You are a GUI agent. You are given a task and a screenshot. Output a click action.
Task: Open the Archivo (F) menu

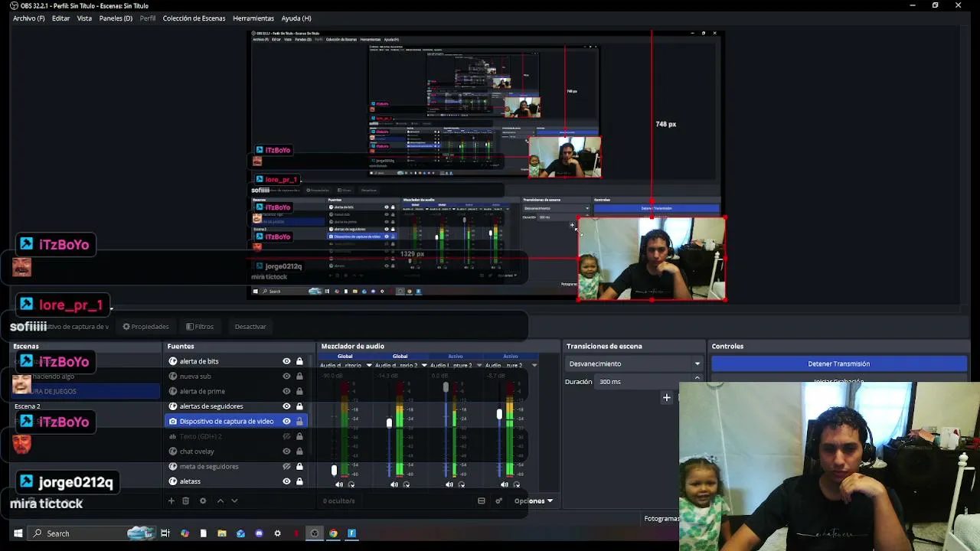click(x=29, y=18)
